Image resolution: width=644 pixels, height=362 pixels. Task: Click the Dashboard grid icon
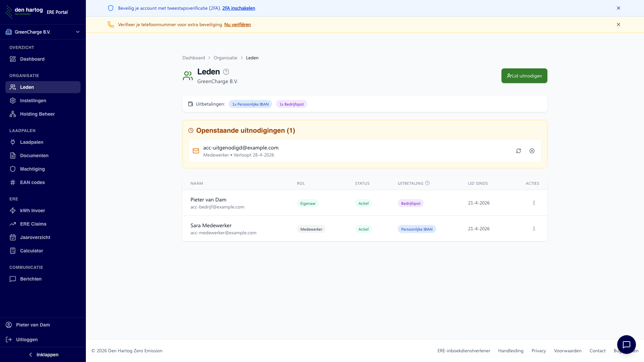[13, 59]
